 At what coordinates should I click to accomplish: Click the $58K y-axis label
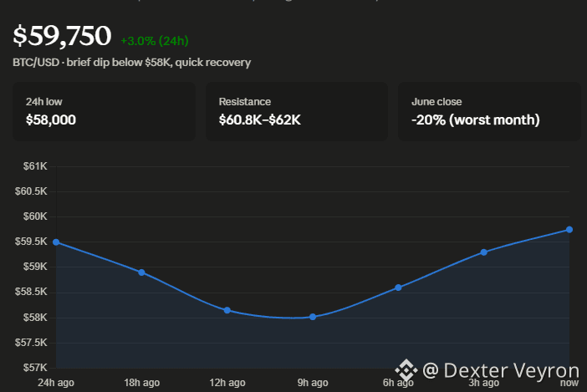pyautogui.click(x=35, y=318)
